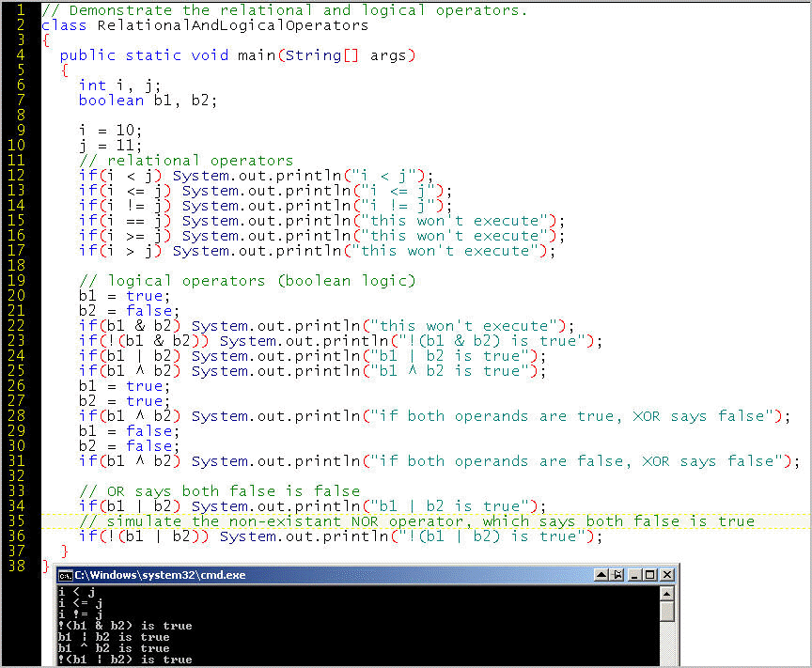Click string 'if both operands are false, XOR says false'
This screenshot has height=668, width=812.
click(x=577, y=461)
